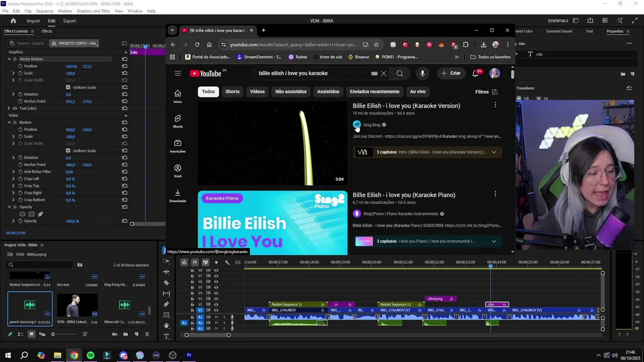The width and height of the screenshot is (644, 362).
Task: Mute audio track A1
Action: coord(216,317)
